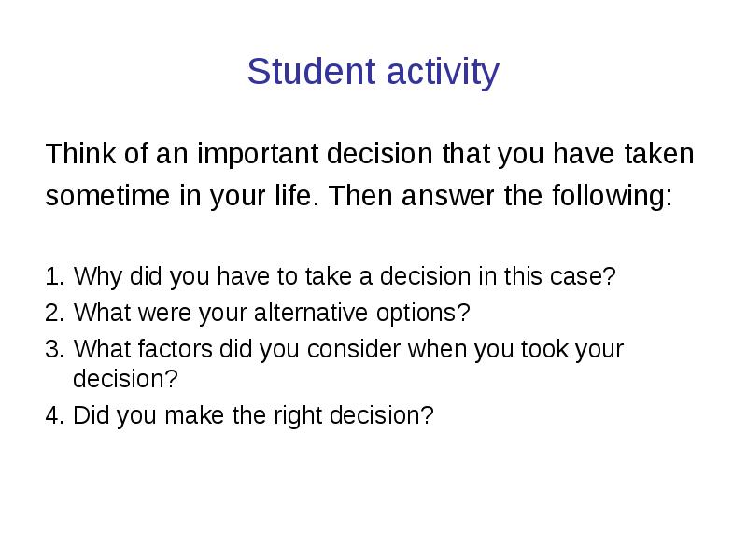Click the Student activity slide title
Image resolution: width=747 pixels, height=560 pixels.
click(373, 72)
